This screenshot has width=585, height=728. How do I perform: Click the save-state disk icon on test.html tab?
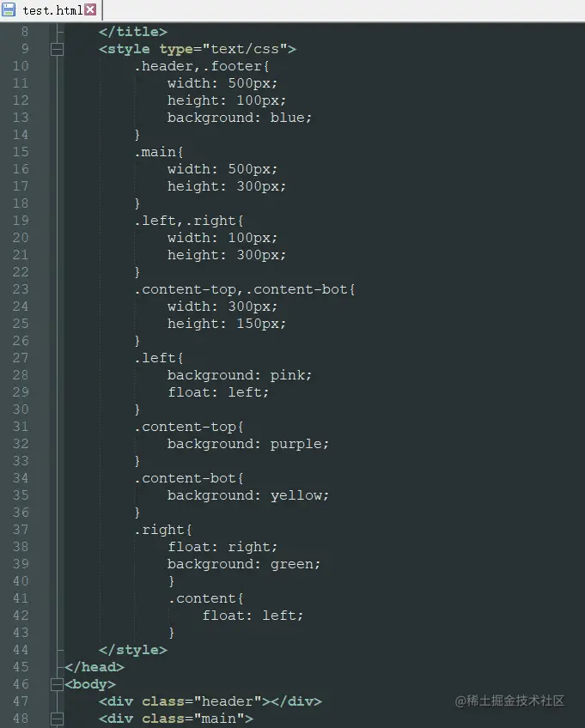pos(10,9)
